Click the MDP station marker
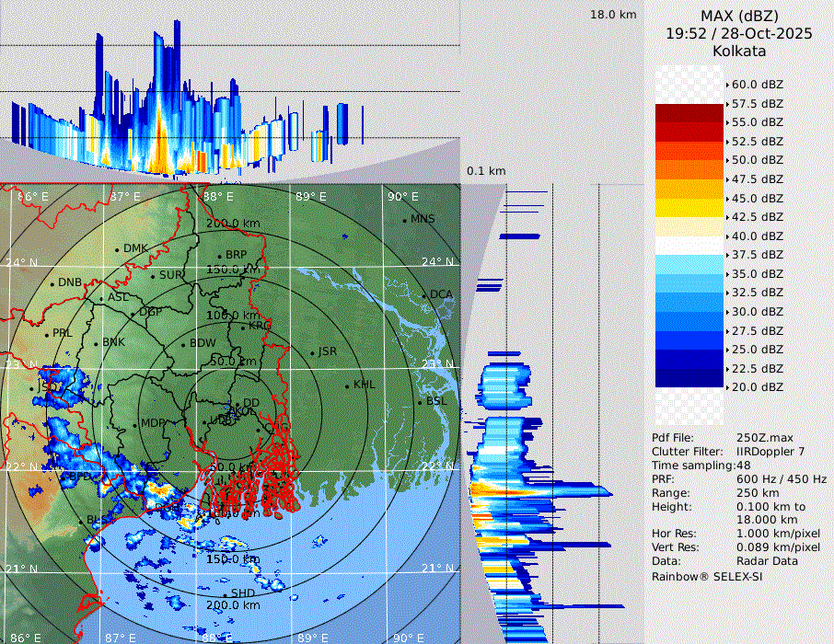 (134, 424)
